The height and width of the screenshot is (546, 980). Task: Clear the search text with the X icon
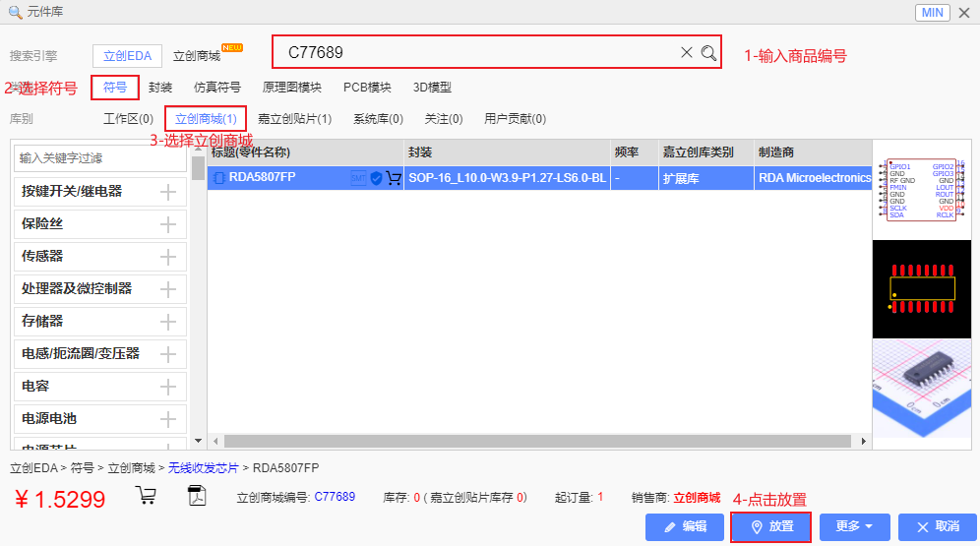687,53
